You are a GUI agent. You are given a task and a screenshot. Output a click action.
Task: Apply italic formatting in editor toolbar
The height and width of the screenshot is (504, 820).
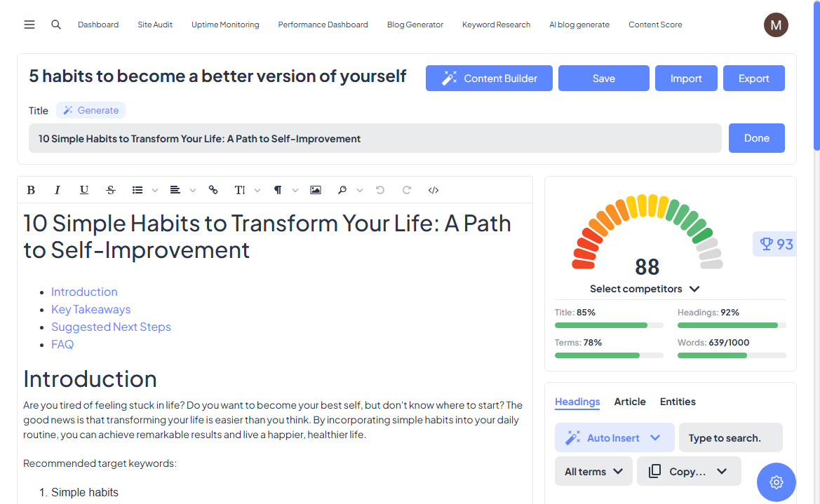pyautogui.click(x=58, y=190)
